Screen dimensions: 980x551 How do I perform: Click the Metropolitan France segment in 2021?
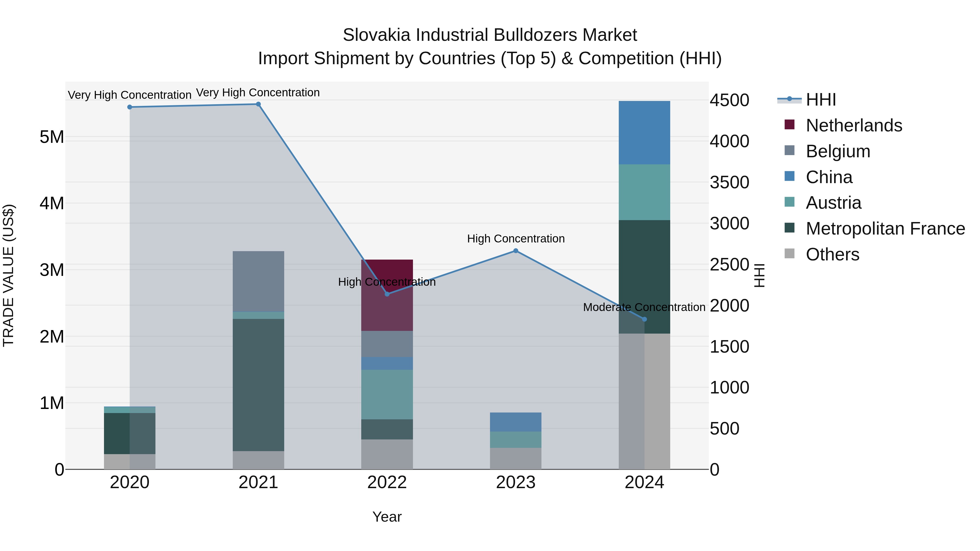pyautogui.click(x=258, y=385)
